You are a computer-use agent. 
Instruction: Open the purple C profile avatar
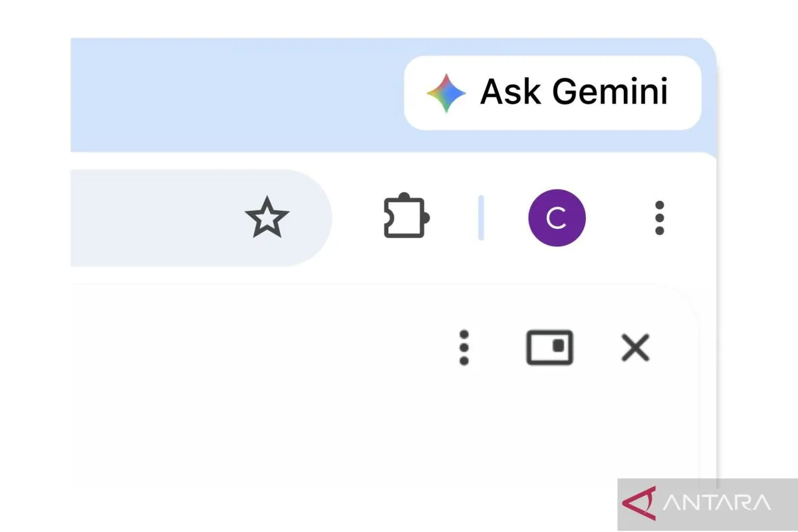coord(557,217)
